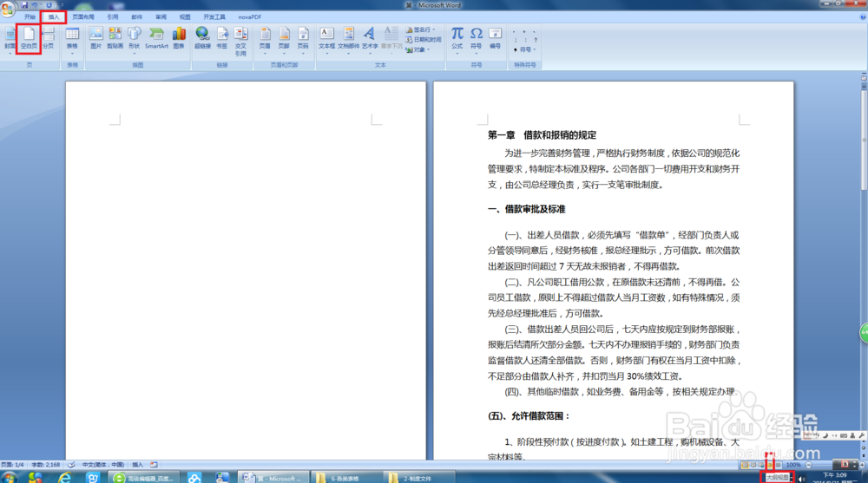868x483 pixels.
Task: Insert a picture (图片)
Action: pyautogui.click(x=95, y=39)
